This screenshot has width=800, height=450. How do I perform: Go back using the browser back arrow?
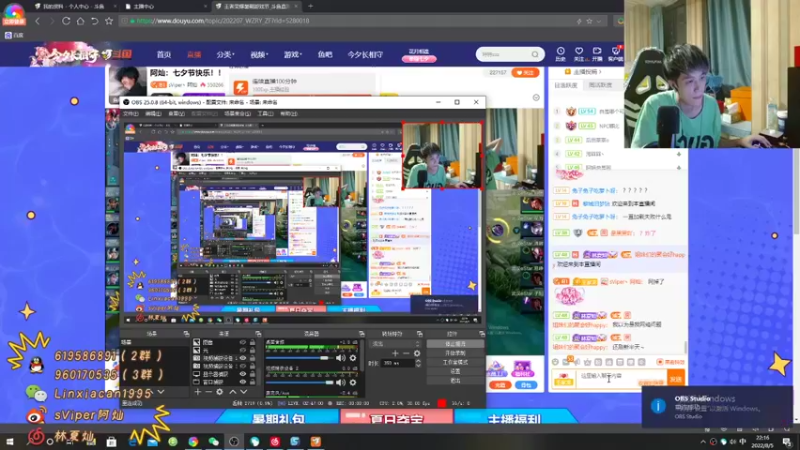[x=37, y=21]
